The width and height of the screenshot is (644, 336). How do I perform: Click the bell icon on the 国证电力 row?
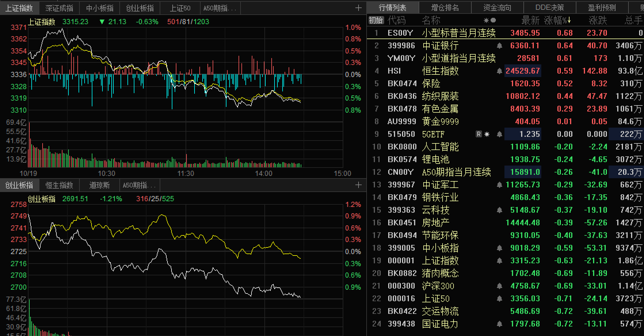click(500, 324)
